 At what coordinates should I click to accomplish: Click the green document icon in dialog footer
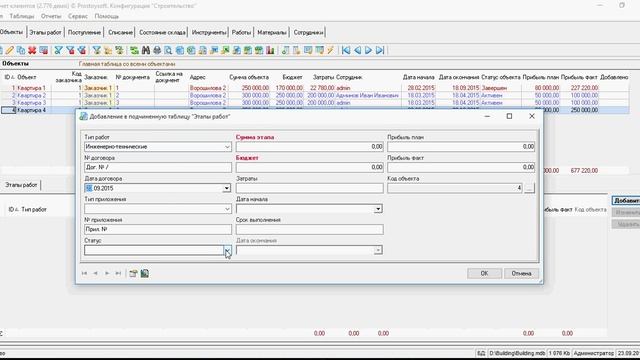(x=144, y=273)
